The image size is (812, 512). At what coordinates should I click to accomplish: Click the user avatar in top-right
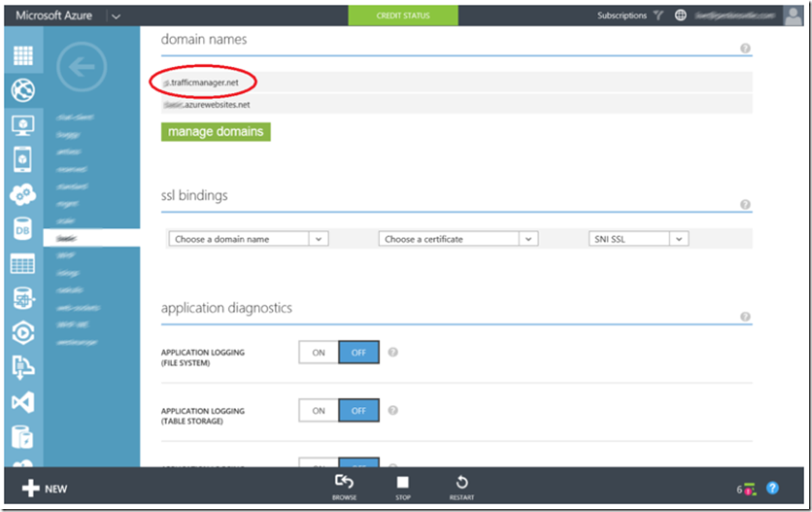tap(793, 15)
